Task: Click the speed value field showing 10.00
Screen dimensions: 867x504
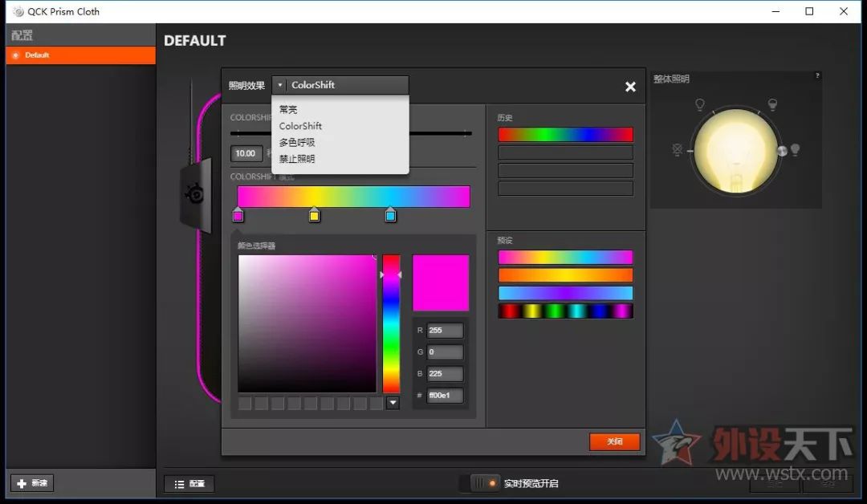Action: point(246,153)
